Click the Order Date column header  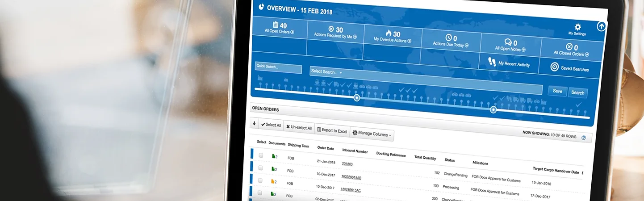(325, 148)
